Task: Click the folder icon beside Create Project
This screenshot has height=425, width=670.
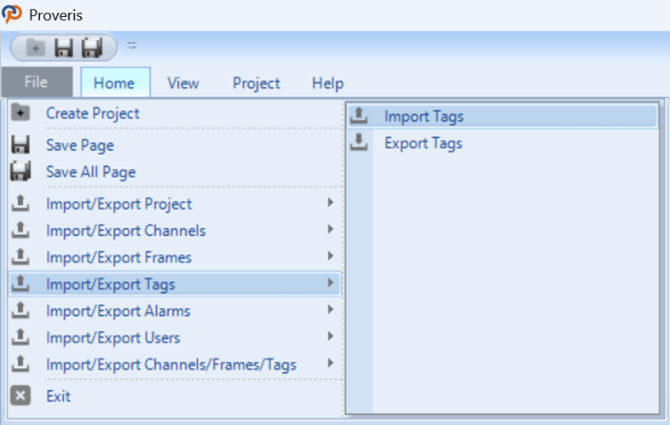Action: 21,113
